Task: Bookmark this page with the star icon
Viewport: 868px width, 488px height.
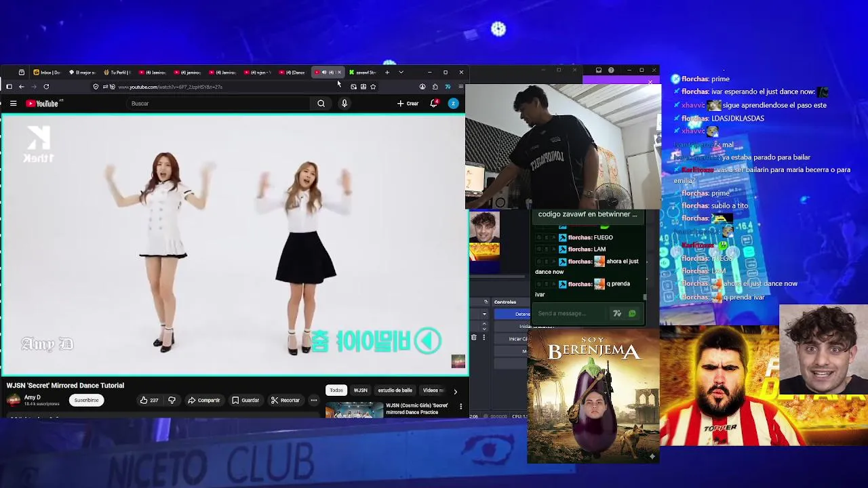Action: (373, 87)
